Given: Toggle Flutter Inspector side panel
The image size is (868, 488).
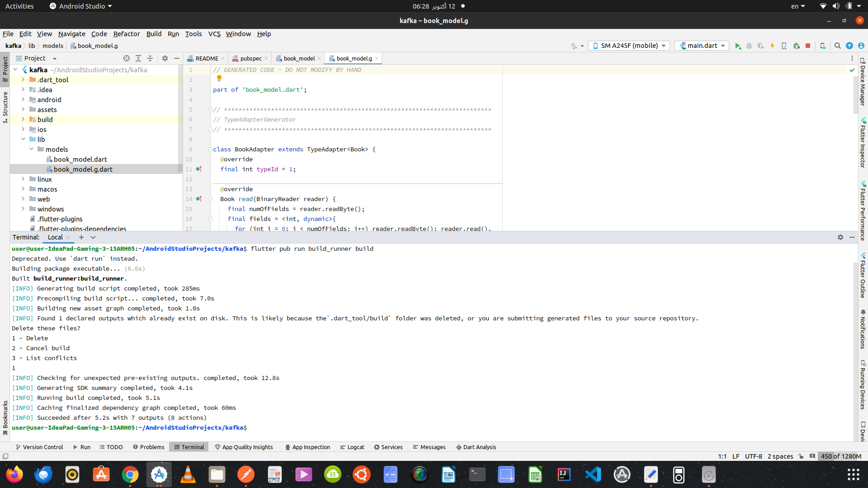Looking at the screenshot, I should 863,143.
